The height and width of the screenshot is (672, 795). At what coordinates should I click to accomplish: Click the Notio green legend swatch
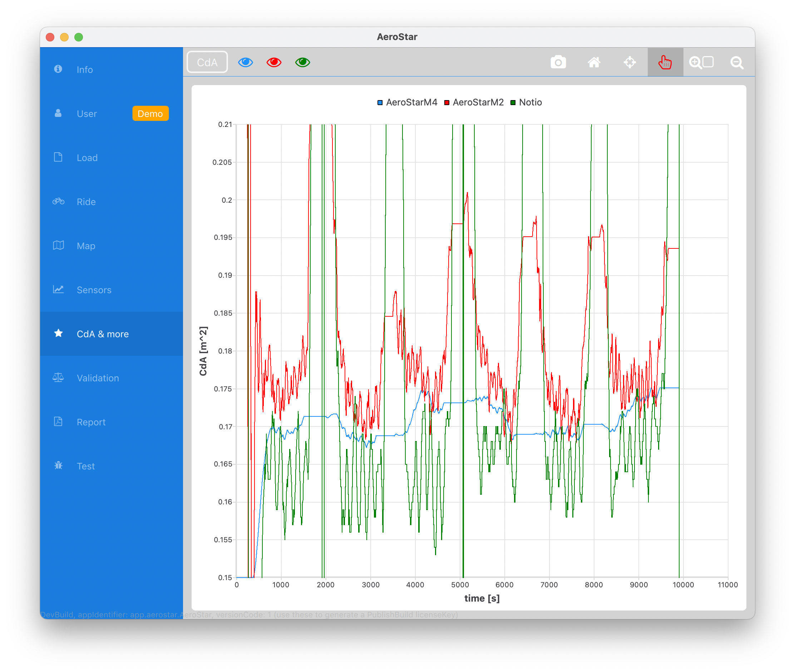pos(513,103)
